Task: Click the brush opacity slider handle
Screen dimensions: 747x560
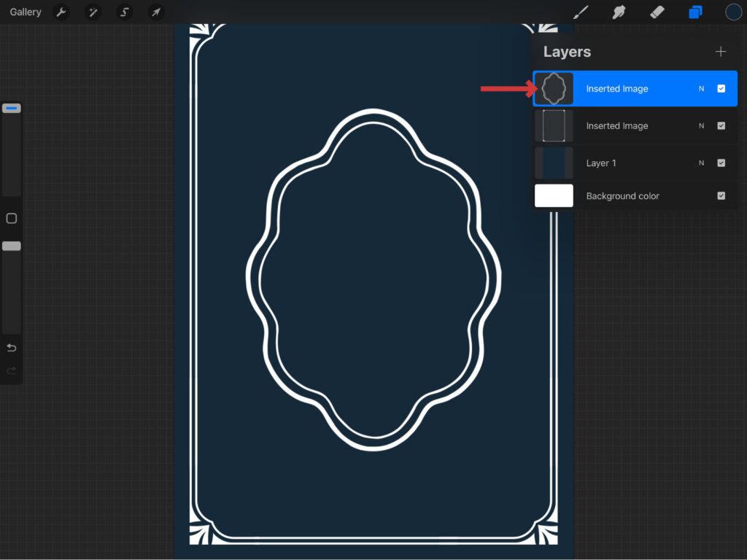Action: (x=11, y=246)
